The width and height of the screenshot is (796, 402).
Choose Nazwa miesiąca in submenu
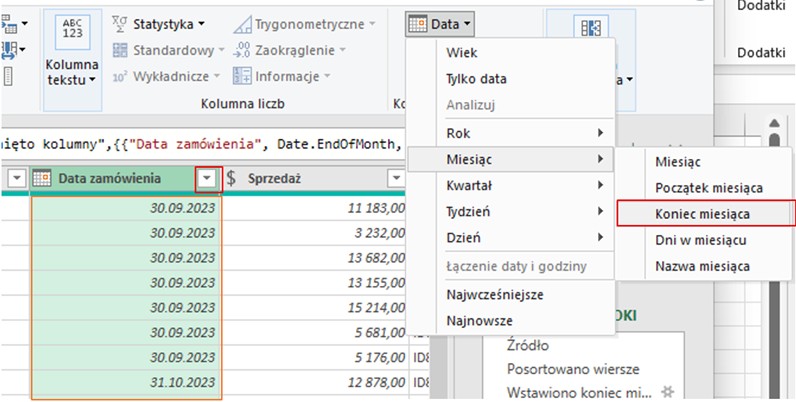click(705, 266)
